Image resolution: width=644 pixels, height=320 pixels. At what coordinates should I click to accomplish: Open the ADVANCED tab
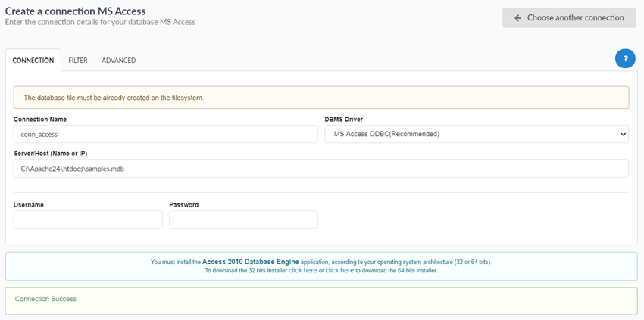[x=119, y=61]
